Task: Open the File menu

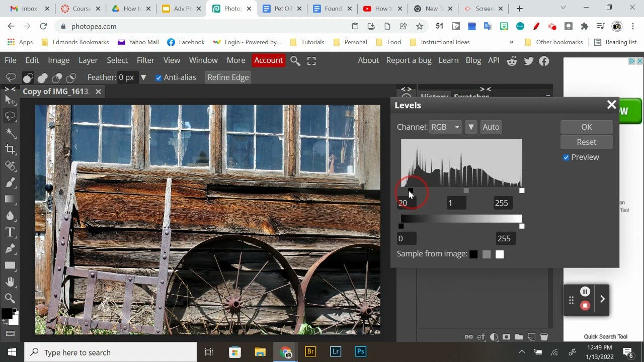Action: point(11,60)
